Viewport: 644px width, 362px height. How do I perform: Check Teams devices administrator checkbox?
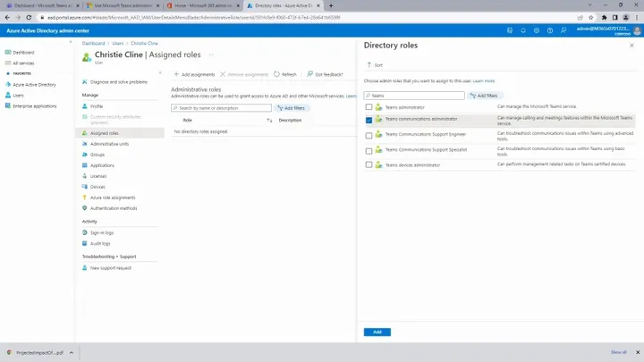point(369,164)
